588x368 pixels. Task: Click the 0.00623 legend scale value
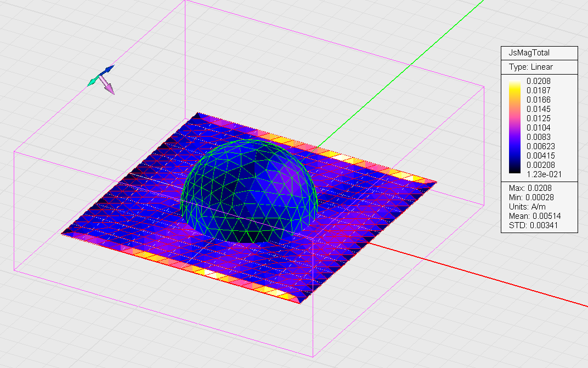pos(540,146)
